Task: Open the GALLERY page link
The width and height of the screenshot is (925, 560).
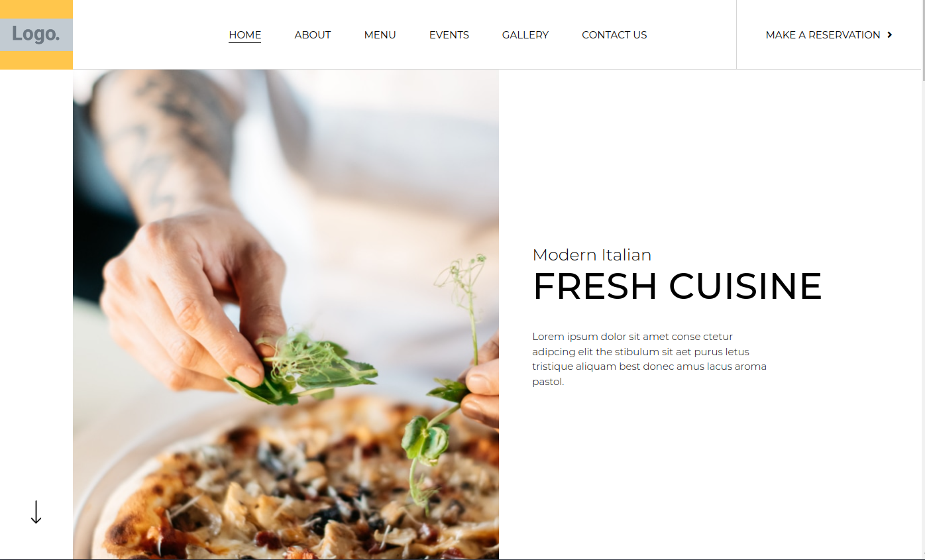Action: click(x=525, y=35)
